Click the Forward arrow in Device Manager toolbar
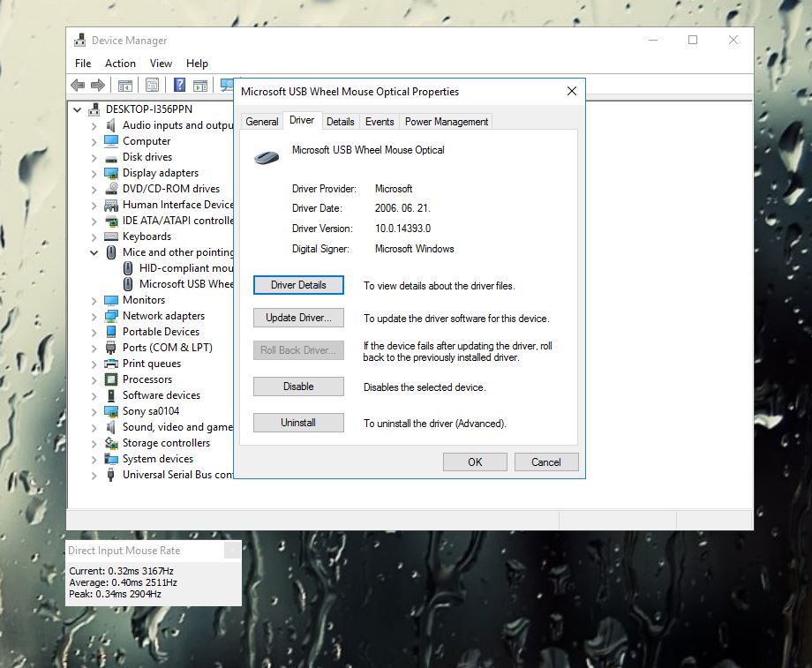This screenshot has height=668, width=812. 98,85
